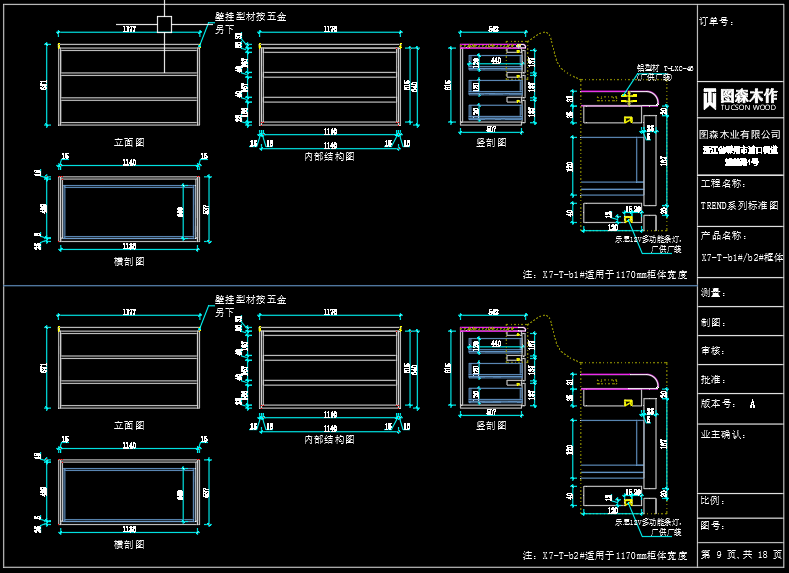Select 内部结构图 label in the X7-T-b1# drawing
The height and width of the screenshot is (573, 789).
click(x=330, y=156)
